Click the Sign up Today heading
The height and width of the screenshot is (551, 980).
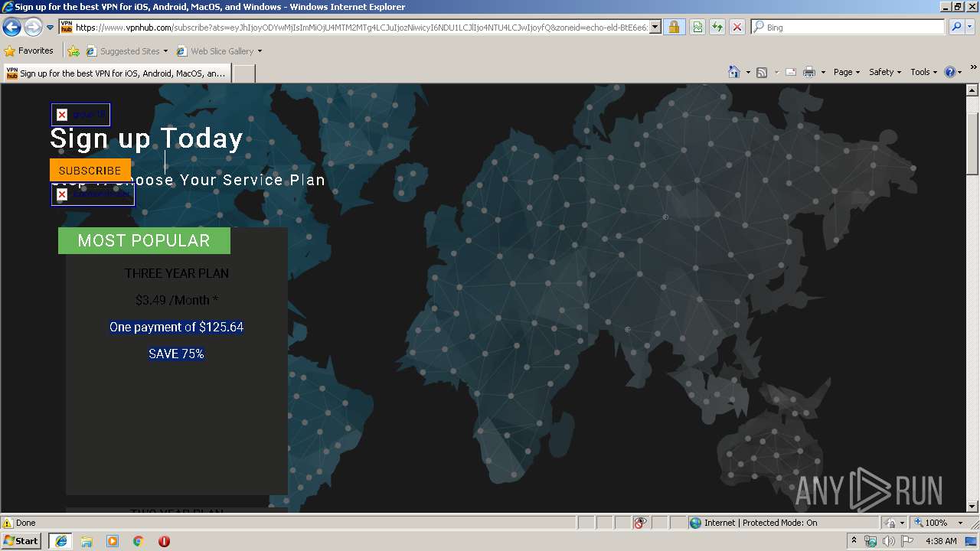coord(146,139)
